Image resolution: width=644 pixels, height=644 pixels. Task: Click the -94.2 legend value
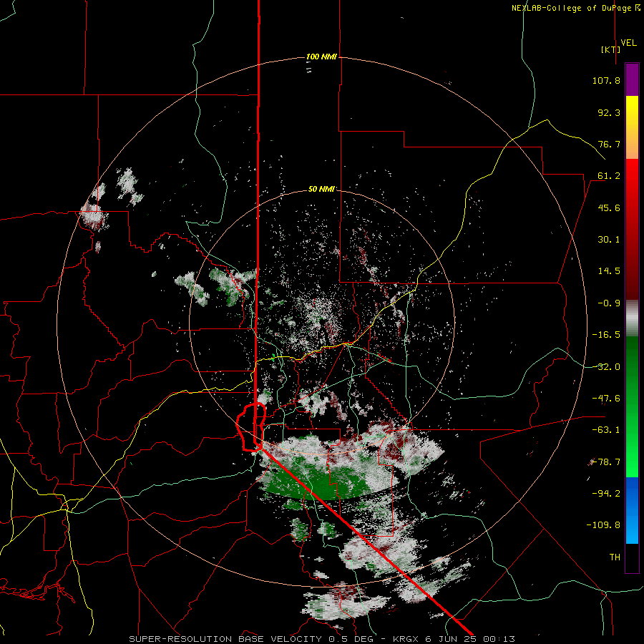(606, 494)
